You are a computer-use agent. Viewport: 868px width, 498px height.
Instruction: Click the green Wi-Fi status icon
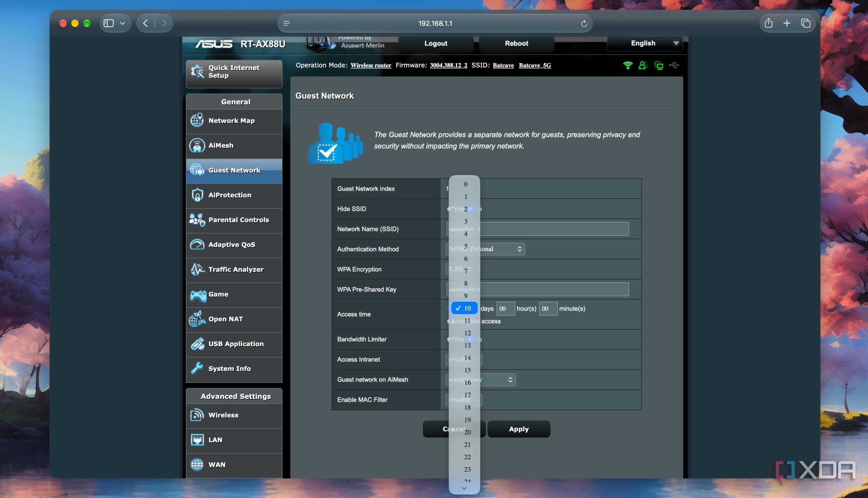pyautogui.click(x=627, y=65)
